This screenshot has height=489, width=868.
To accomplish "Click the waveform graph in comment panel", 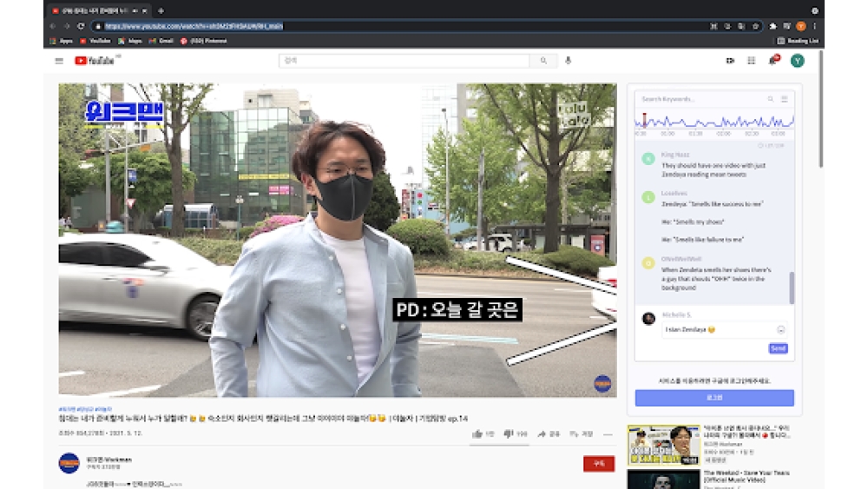I will 714,122.
